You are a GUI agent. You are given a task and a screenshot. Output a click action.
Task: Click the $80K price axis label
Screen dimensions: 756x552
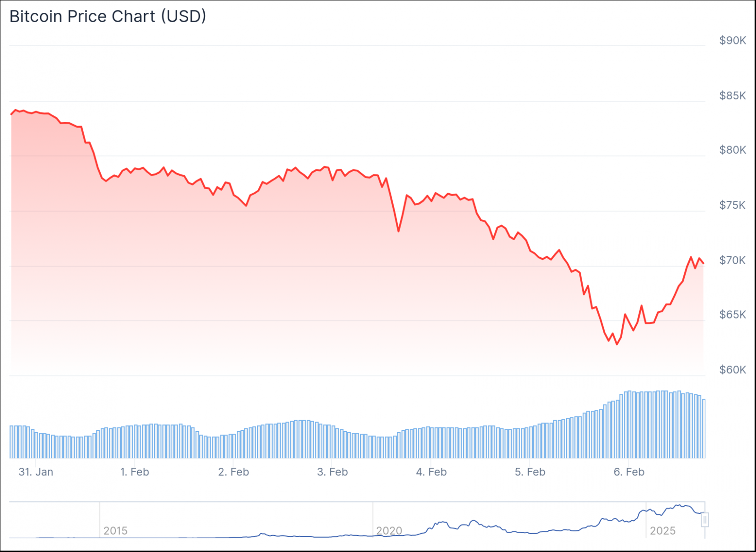coord(732,150)
